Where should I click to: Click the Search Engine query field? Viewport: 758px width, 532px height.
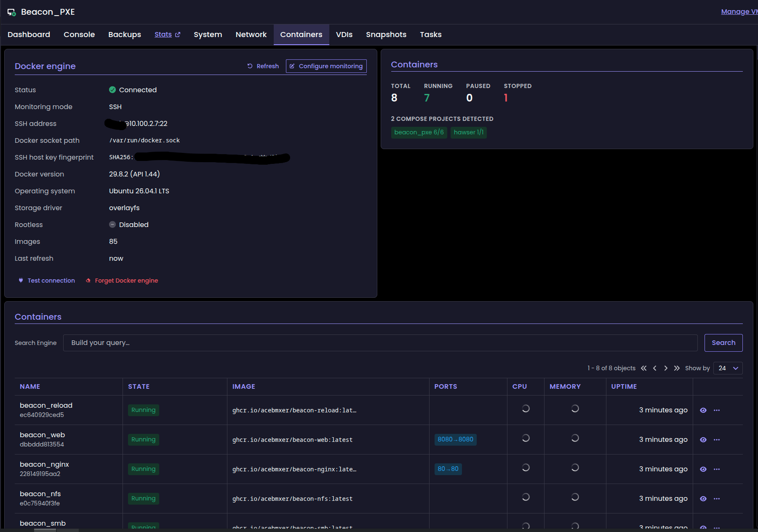[380, 343]
